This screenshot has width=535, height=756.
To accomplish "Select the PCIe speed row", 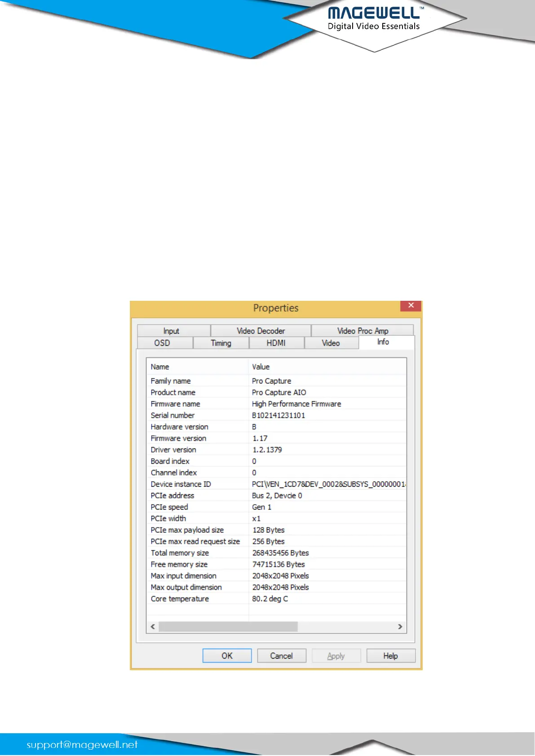I will pyautogui.click(x=277, y=507).
